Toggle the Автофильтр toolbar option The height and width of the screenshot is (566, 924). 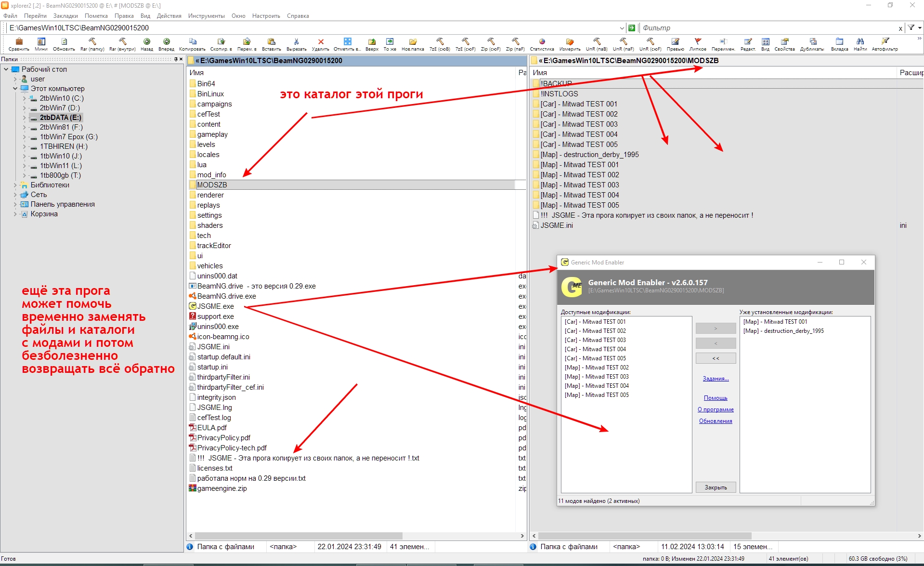pos(885,44)
